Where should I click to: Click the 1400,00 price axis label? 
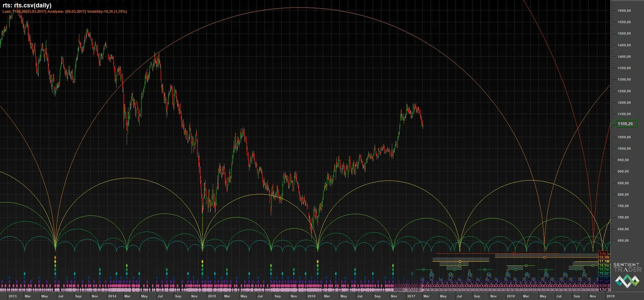[x=624, y=57]
